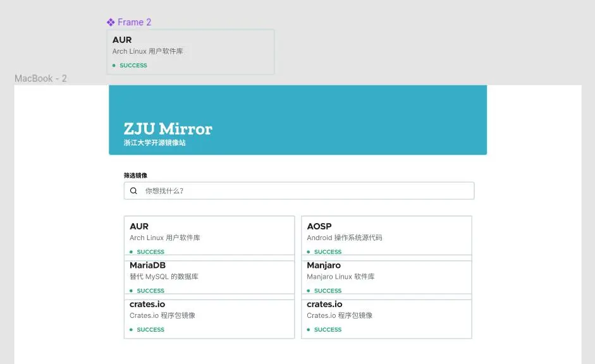Click the 替代 MySQL 的数据库 description text
The width and height of the screenshot is (595, 364).
tap(164, 277)
